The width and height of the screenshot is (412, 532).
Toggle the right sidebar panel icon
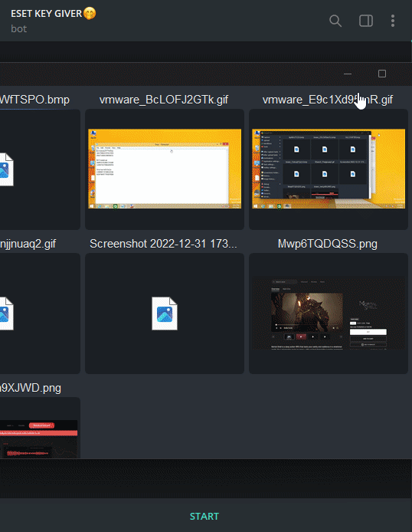pyautogui.click(x=366, y=21)
